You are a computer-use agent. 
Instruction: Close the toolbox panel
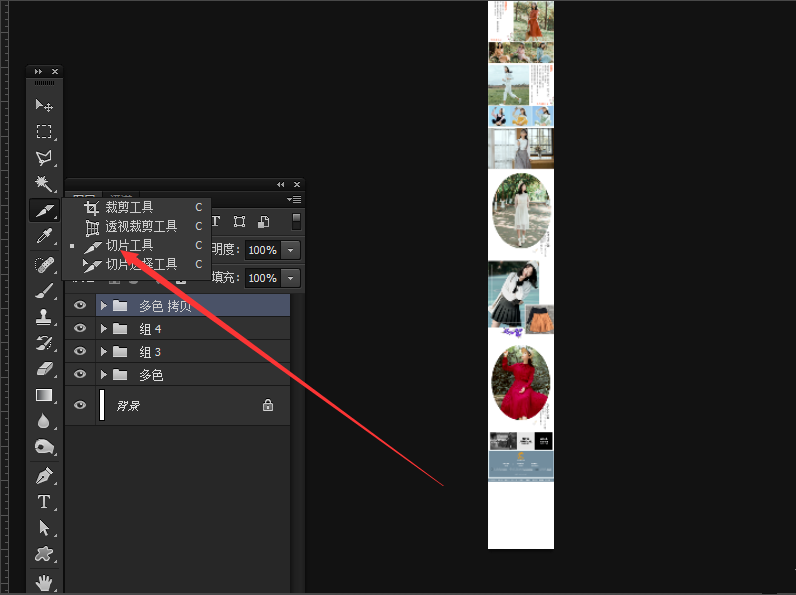coord(55,72)
